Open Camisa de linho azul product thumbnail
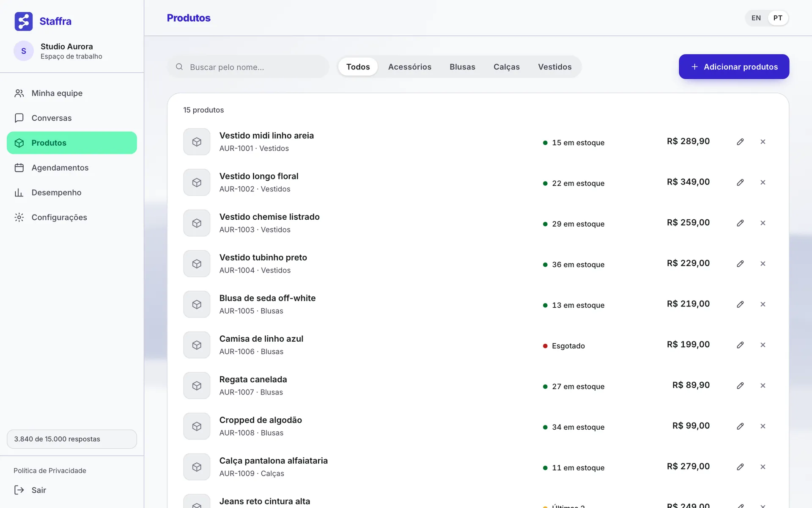This screenshot has height=508, width=812. tap(197, 345)
